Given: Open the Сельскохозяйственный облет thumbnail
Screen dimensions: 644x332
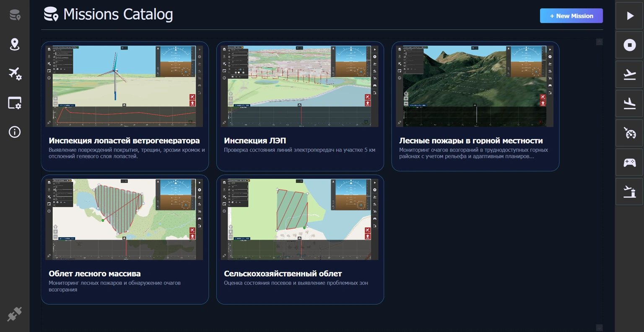Looking at the screenshot, I should coord(299,219).
